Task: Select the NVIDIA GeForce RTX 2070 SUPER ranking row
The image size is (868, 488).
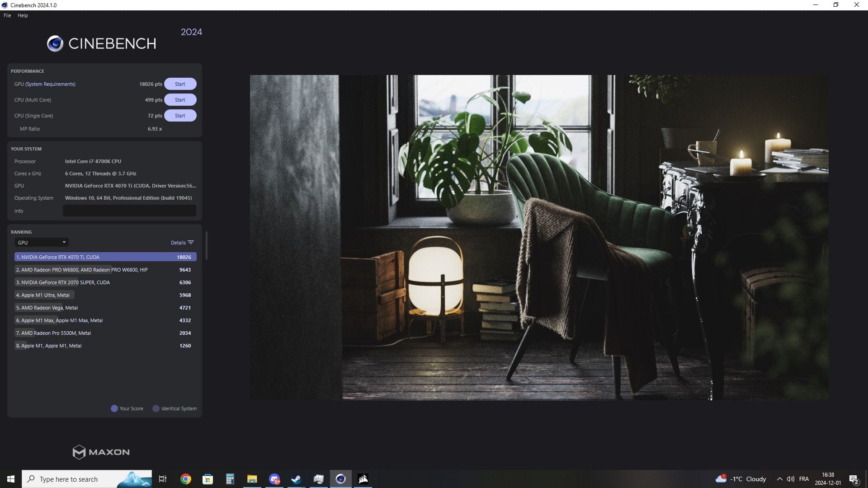Action: (105, 282)
